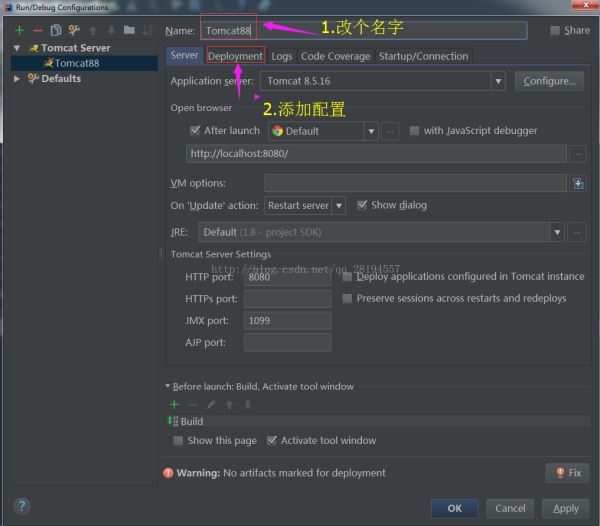Toggle Show dialog checkbox
The width and height of the screenshot is (600, 526).
362,205
